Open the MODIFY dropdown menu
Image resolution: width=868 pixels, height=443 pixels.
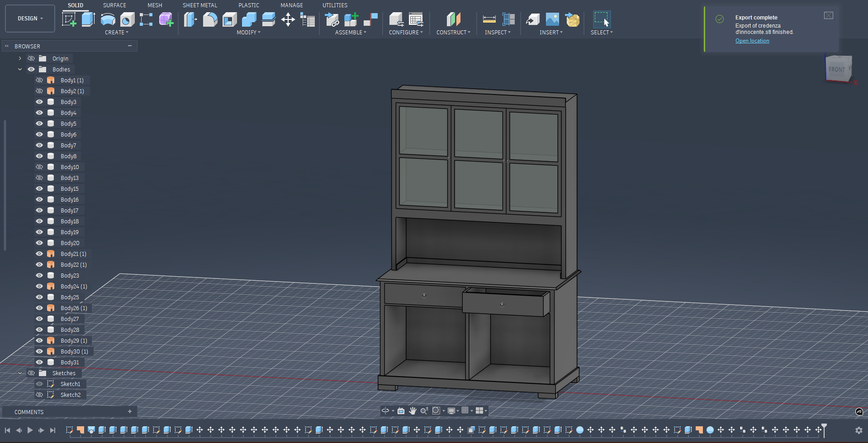(248, 33)
